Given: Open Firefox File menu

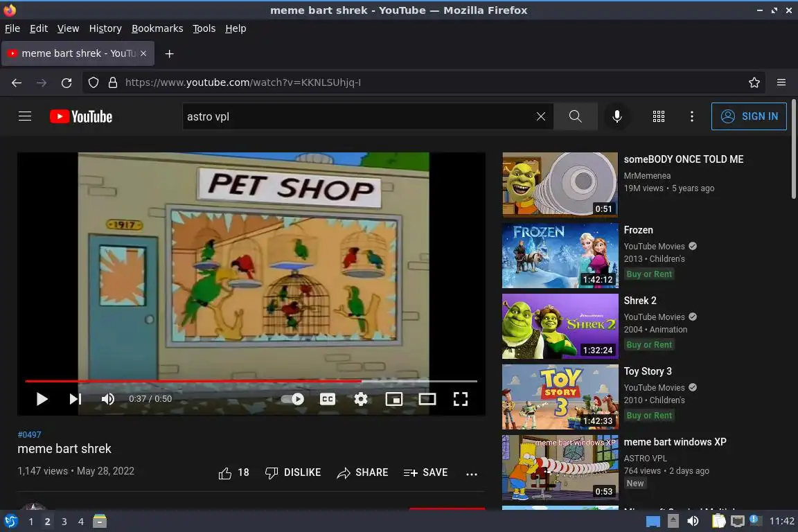Looking at the screenshot, I should [12, 28].
